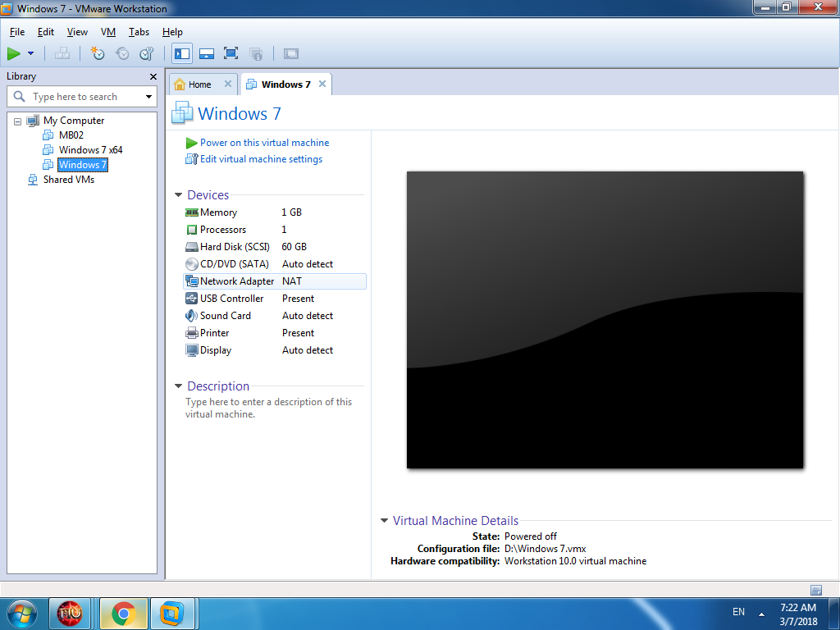
Task: Click the Processors device row
Action: click(x=275, y=230)
